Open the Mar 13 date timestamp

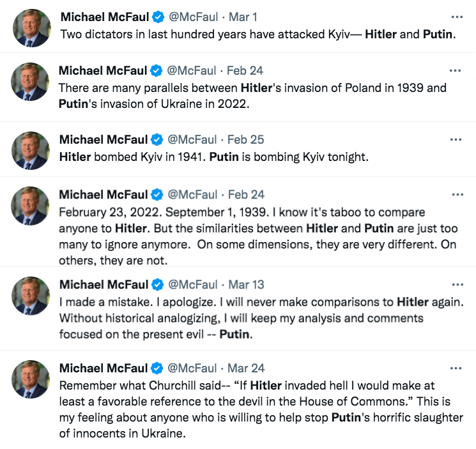click(246, 284)
